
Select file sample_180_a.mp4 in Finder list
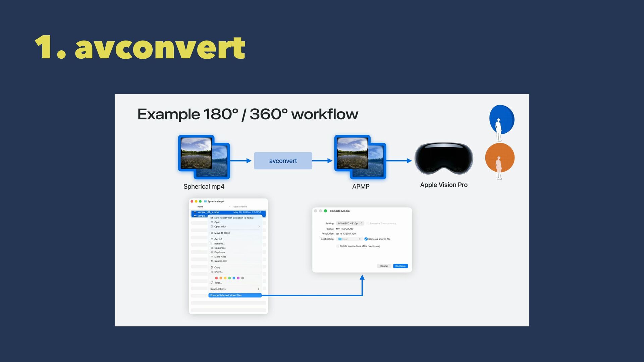pos(228,212)
